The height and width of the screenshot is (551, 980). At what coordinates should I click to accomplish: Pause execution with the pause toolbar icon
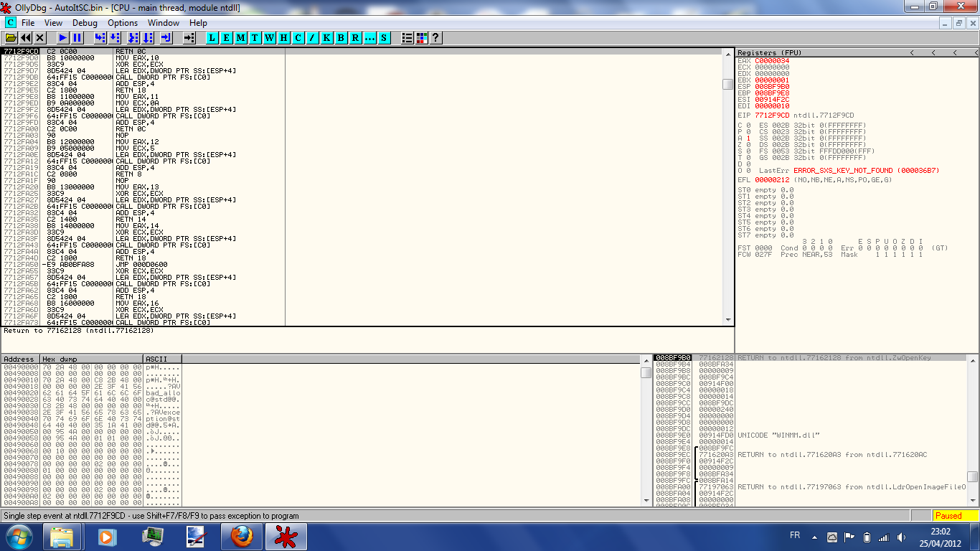pos(77,37)
